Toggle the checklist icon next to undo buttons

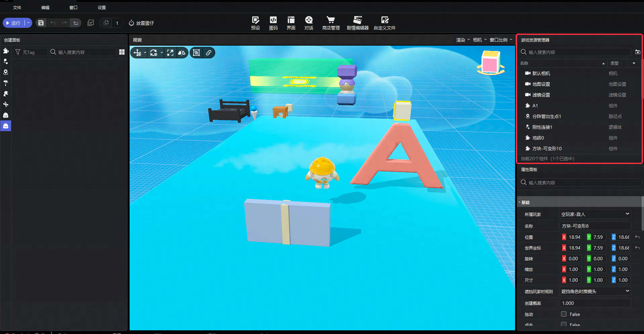91,23
